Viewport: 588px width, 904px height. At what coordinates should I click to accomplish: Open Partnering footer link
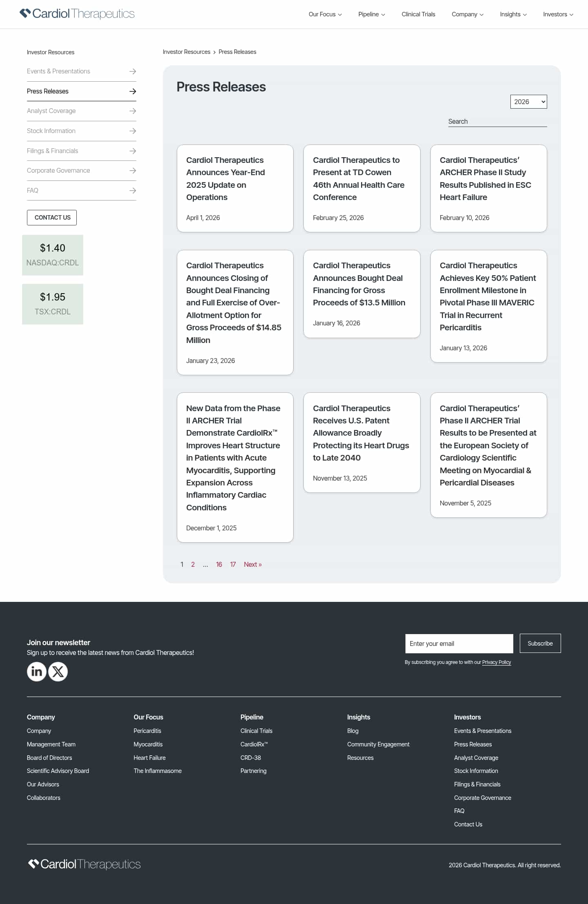click(x=254, y=771)
